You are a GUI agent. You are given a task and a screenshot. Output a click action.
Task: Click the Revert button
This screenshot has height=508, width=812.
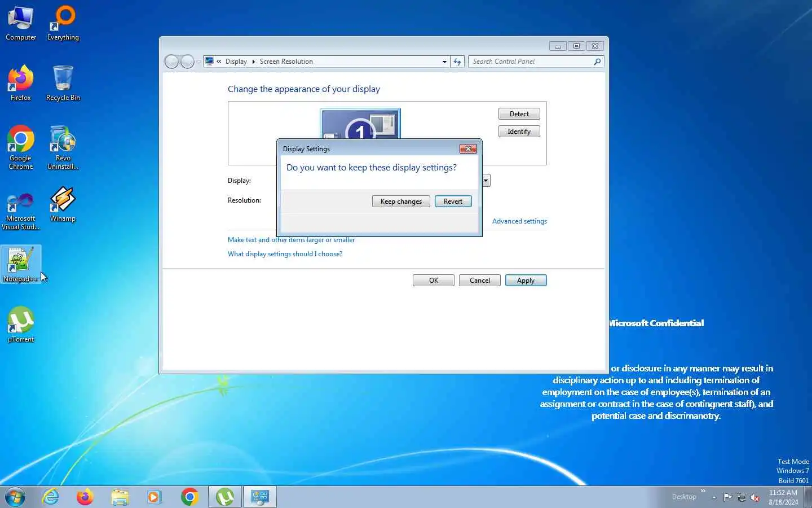(x=453, y=202)
